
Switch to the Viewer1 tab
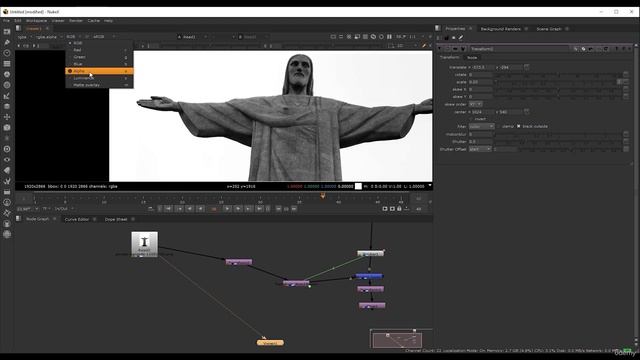pyautogui.click(x=33, y=29)
